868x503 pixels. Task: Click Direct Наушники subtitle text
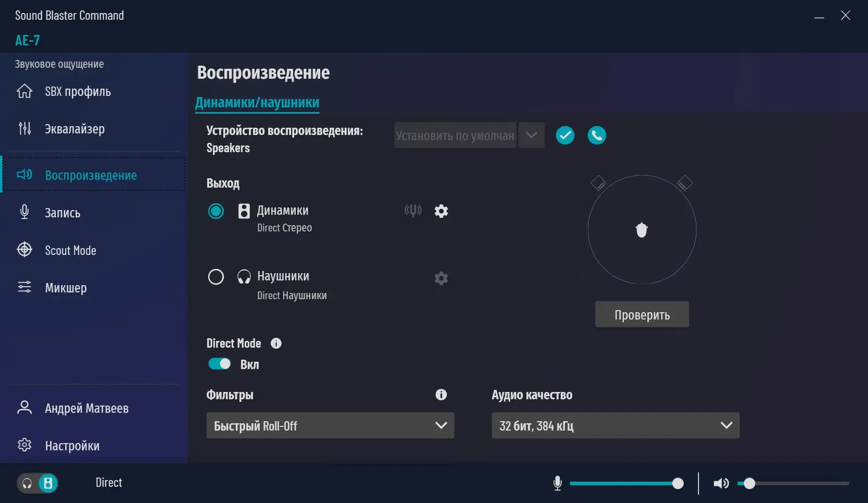click(292, 296)
